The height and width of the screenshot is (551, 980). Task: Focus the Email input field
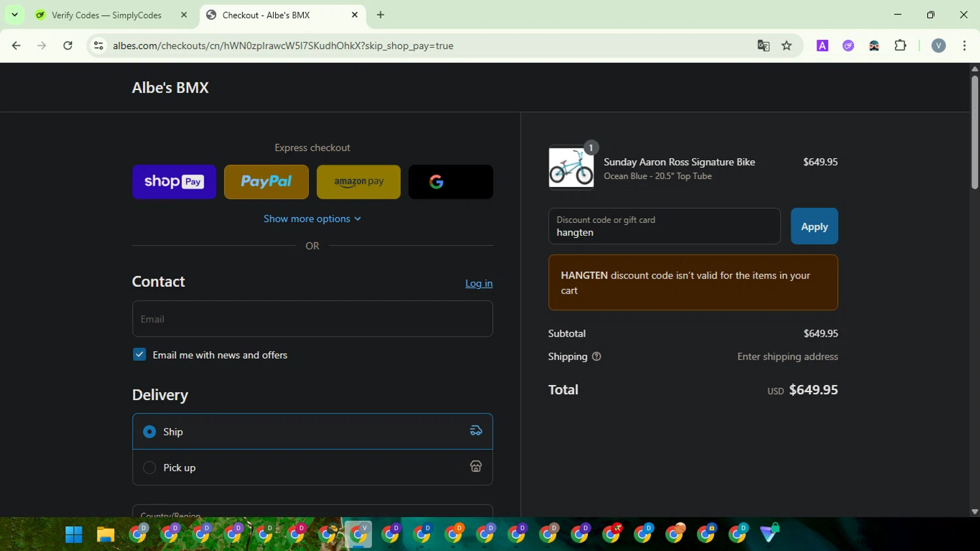click(x=312, y=319)
